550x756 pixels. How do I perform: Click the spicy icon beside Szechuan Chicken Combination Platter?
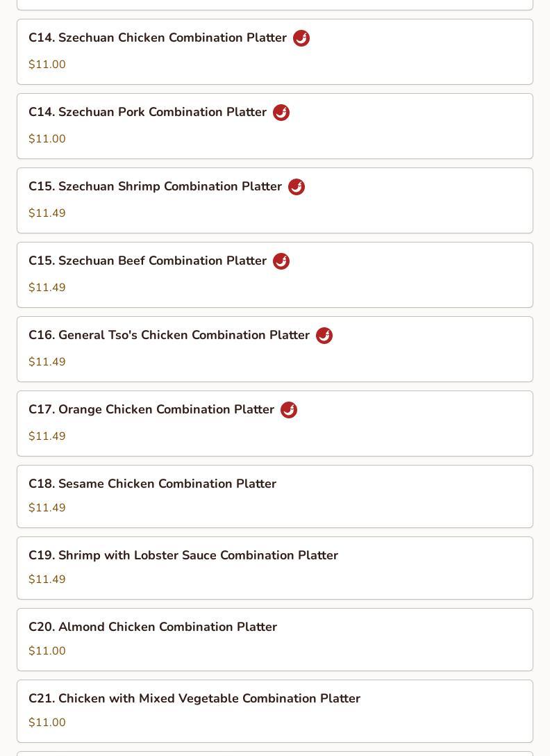(x=301, y=38)
